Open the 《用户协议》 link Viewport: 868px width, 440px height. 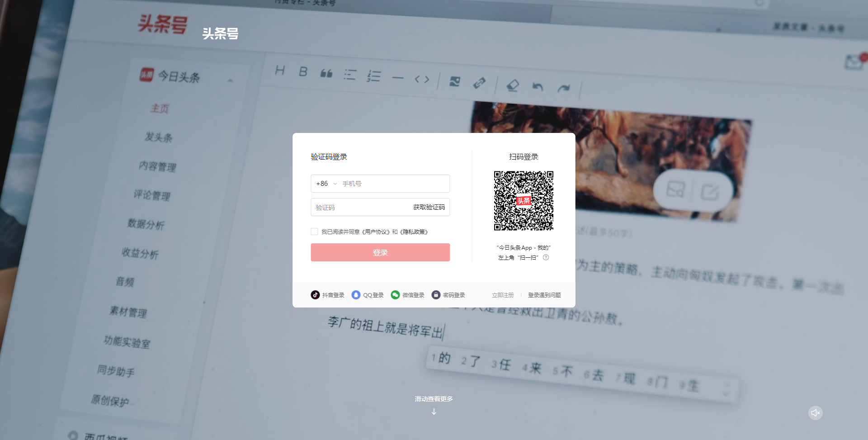[x=376, y=232]
